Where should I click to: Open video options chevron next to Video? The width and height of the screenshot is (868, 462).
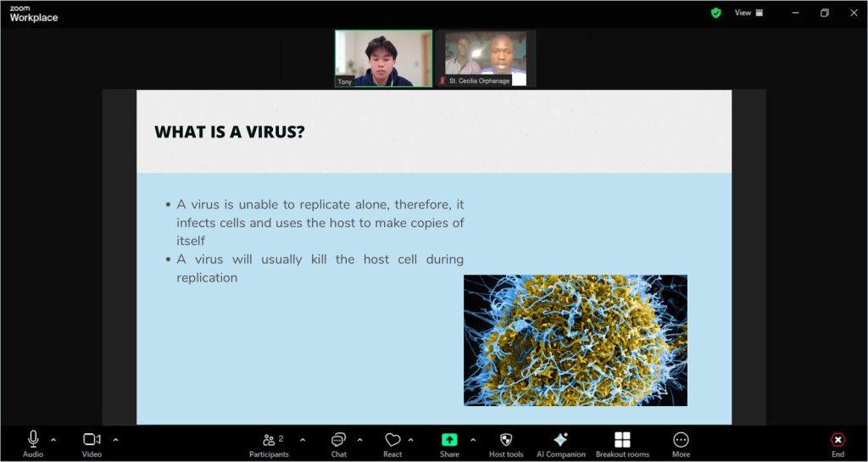(115, 440)
